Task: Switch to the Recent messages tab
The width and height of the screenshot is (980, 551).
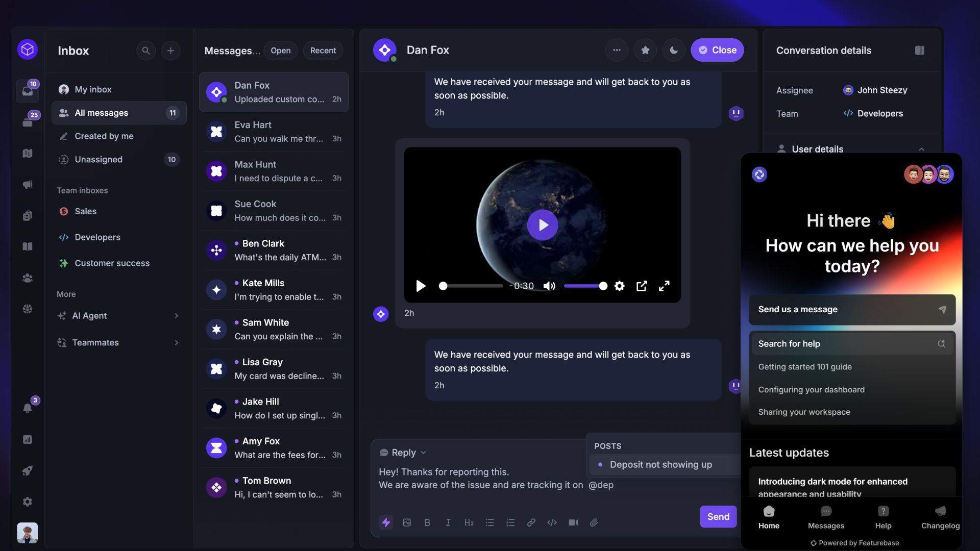Action: coord(323,51)
